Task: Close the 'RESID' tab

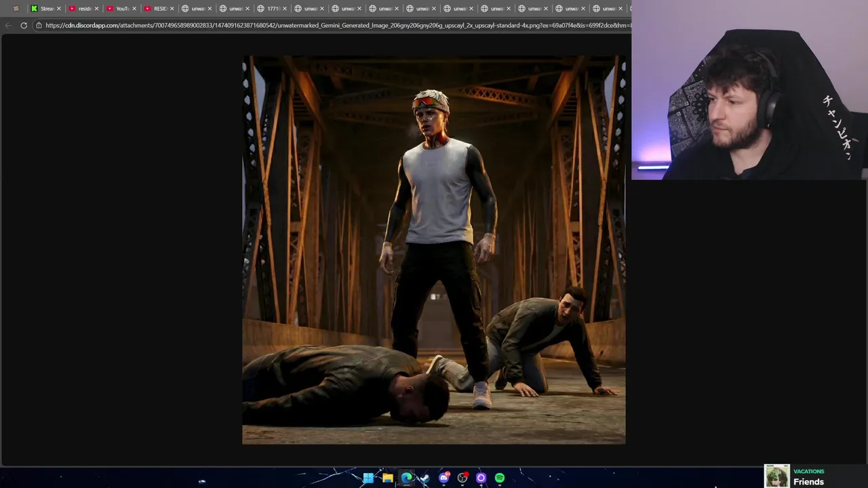Action: tap(172, 9)
